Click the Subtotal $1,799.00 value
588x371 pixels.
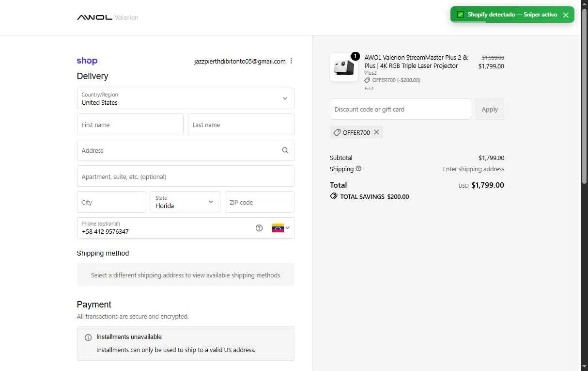[x=491, y=158]
